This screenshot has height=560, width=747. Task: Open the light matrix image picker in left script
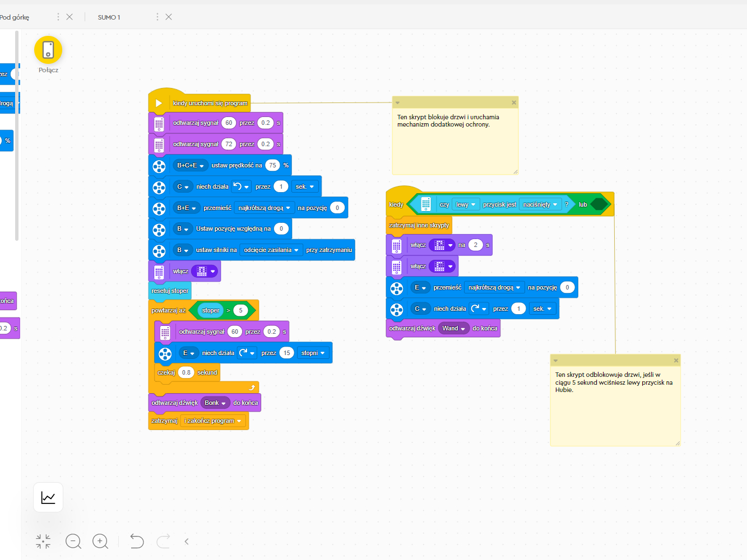point(204,271)
